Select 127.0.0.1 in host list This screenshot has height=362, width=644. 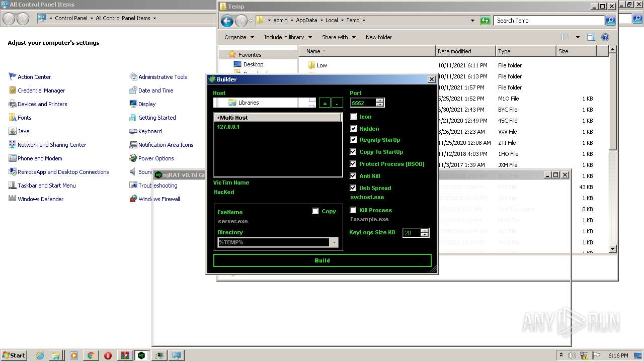(228, 127)
